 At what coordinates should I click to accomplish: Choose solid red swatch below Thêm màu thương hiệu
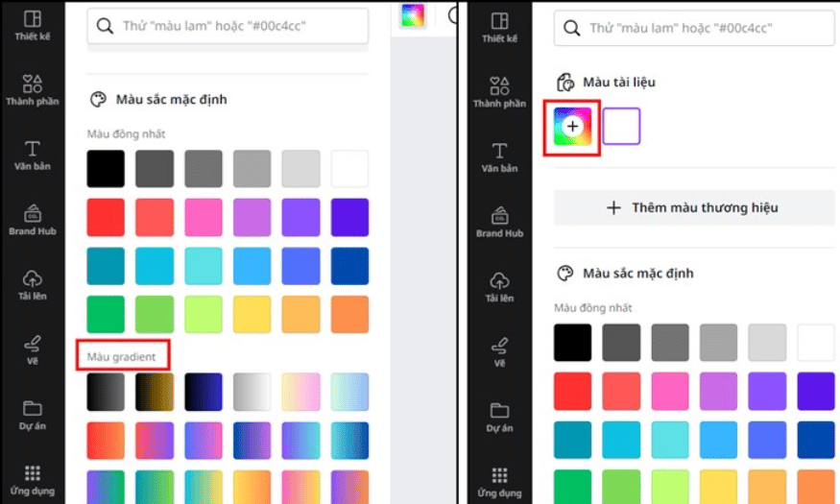click(x=572, y=392)
